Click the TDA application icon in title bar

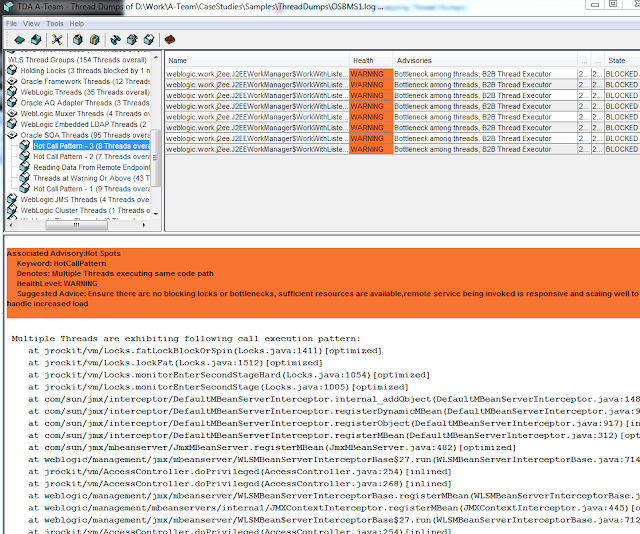[x=8, y=7]
